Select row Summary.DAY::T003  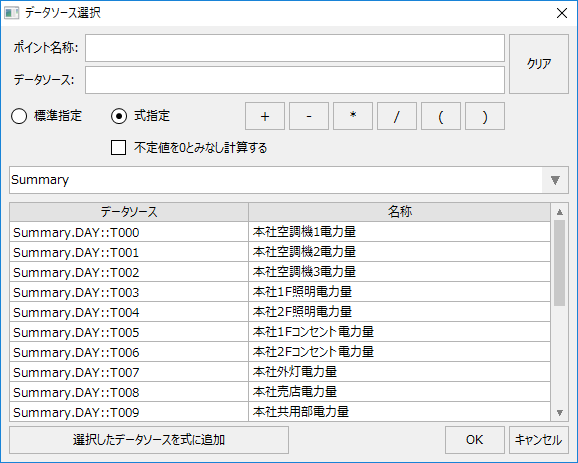(280, 292)
